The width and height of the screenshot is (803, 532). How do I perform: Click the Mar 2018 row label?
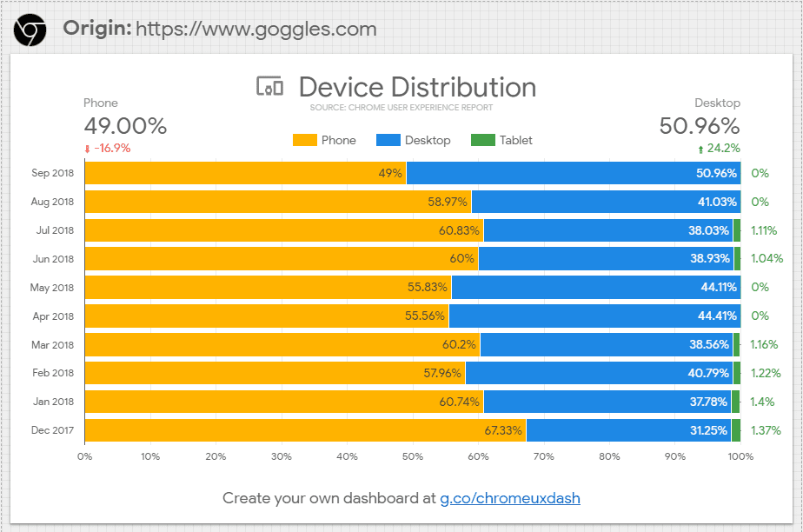point(53,344)
